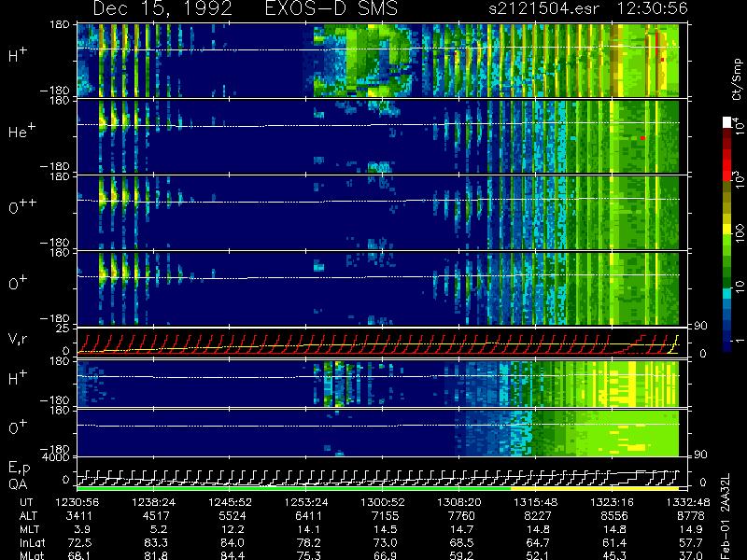
Task: Click UT value '1230:56'
Action: pos(78,502)
